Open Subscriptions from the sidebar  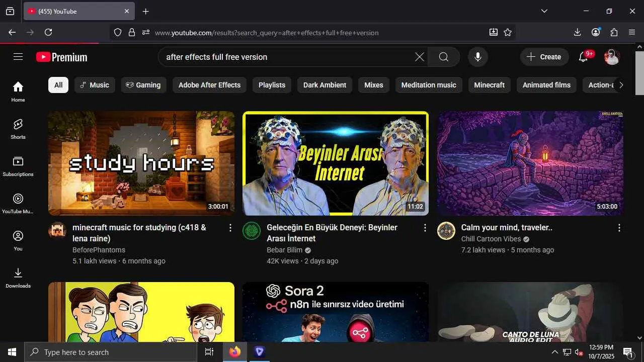coord(18,166)
